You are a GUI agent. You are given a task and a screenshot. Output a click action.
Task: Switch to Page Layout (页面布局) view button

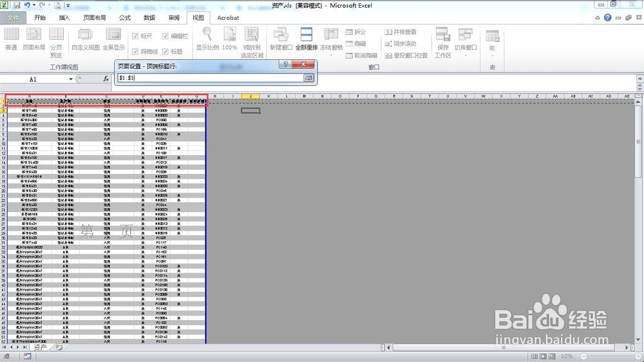pos(33,39)
